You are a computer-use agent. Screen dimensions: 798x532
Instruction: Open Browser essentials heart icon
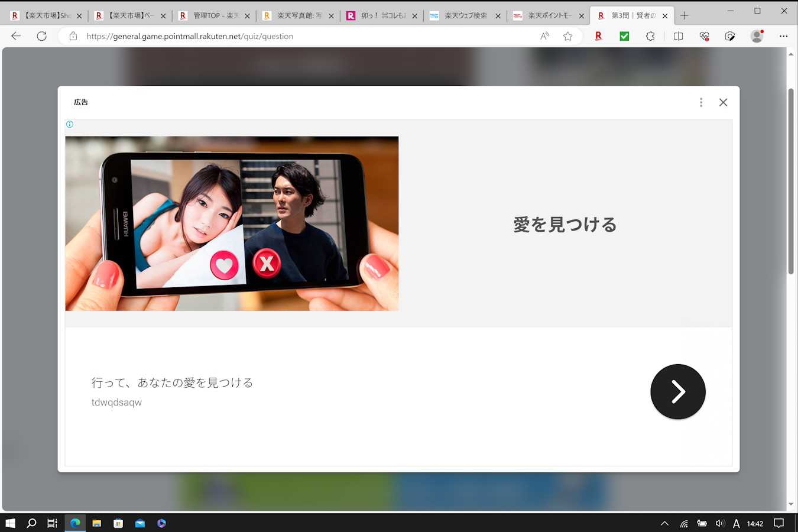click(704, 36)
